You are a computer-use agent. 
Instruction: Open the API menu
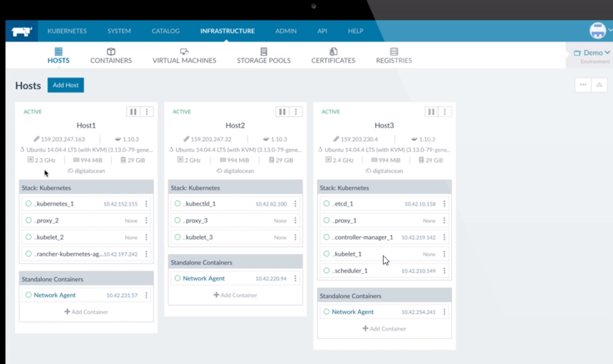pyautogui.click(x=322, y=31)
